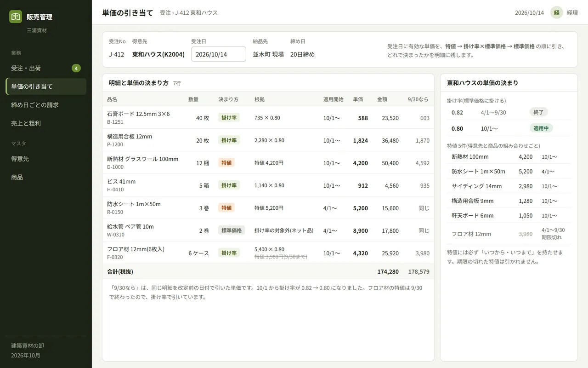Click the 受注・出荷 badge showing 4
The height and width of the screenshot is (368, 588).
pyautogui.click(x=76, y=68)
